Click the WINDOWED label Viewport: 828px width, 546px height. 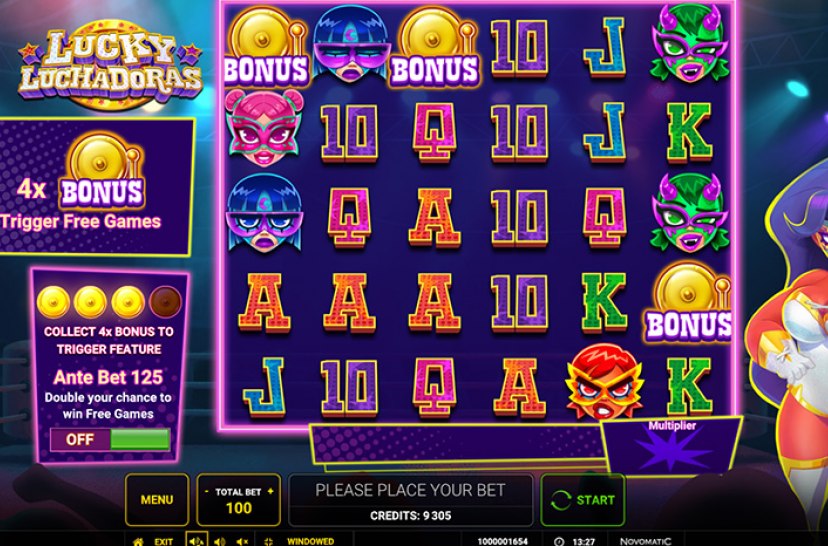(310, 541)
